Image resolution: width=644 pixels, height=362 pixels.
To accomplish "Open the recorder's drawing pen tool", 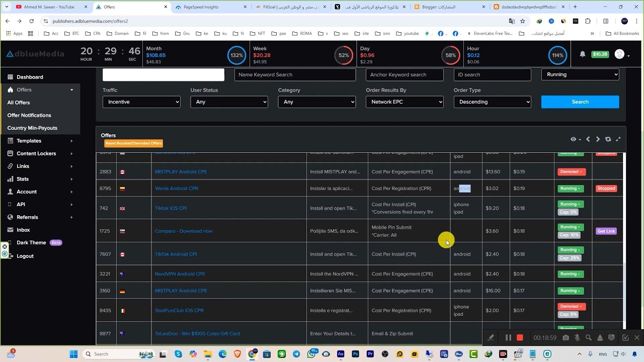I will (491, 338).
